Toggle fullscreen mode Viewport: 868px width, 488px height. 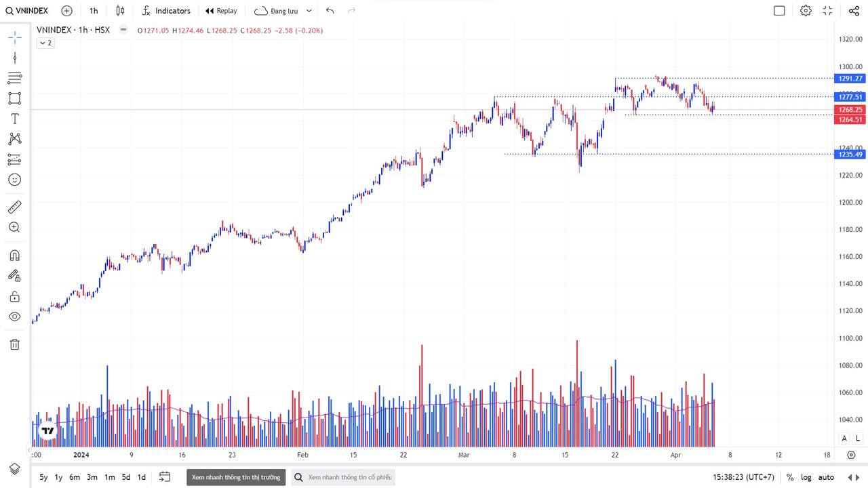coord(827,11)
